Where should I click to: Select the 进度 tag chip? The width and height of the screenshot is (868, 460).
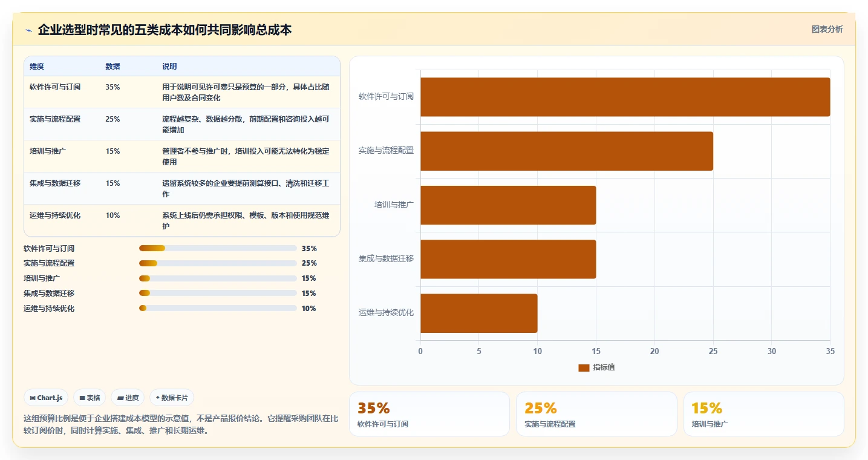(x=128, y=398)
